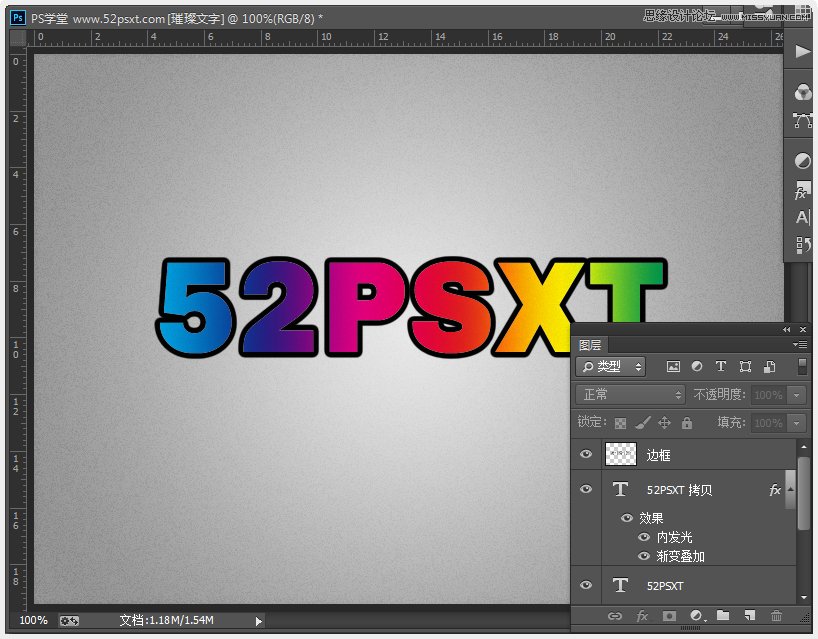The width and height of the screenshot is (818, 639).
Task: Open the Character panel icon
Action: click(x=802, y=217)
